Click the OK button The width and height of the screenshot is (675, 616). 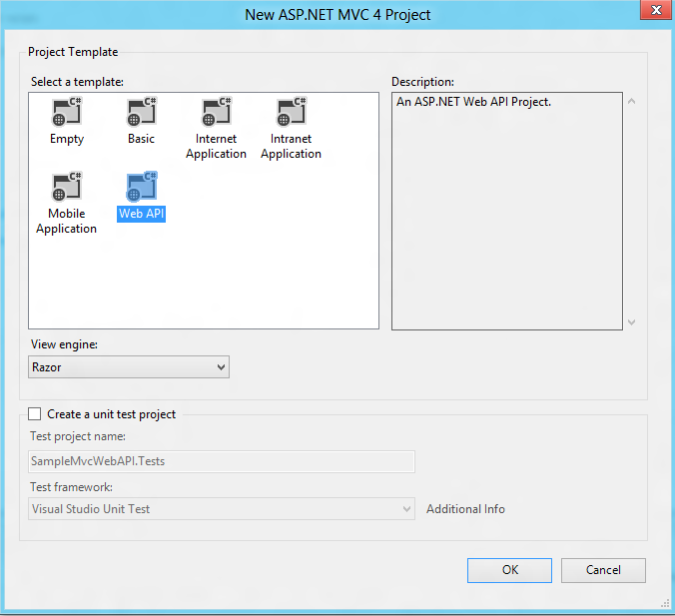coord(509,570)
